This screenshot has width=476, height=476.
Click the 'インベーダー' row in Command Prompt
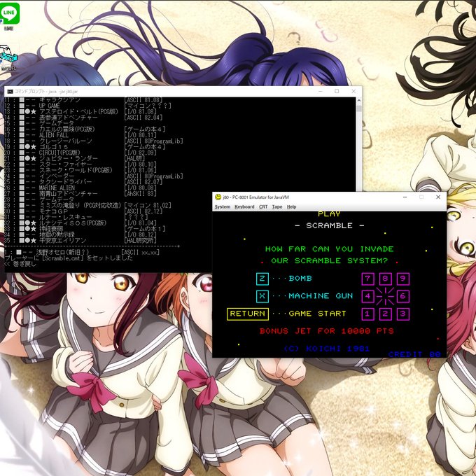click(x=94, y=176)
